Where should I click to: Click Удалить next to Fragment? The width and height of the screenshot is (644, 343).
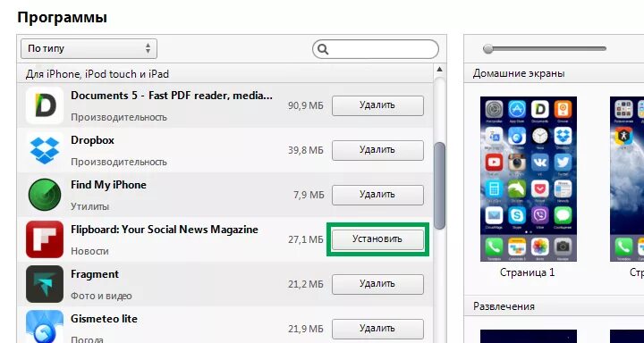377,284
